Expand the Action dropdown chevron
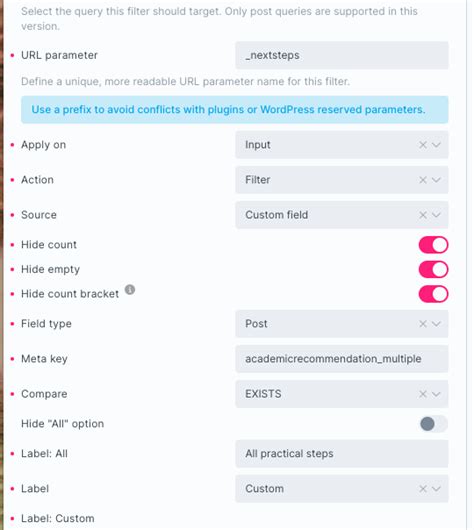 point(436,180)
